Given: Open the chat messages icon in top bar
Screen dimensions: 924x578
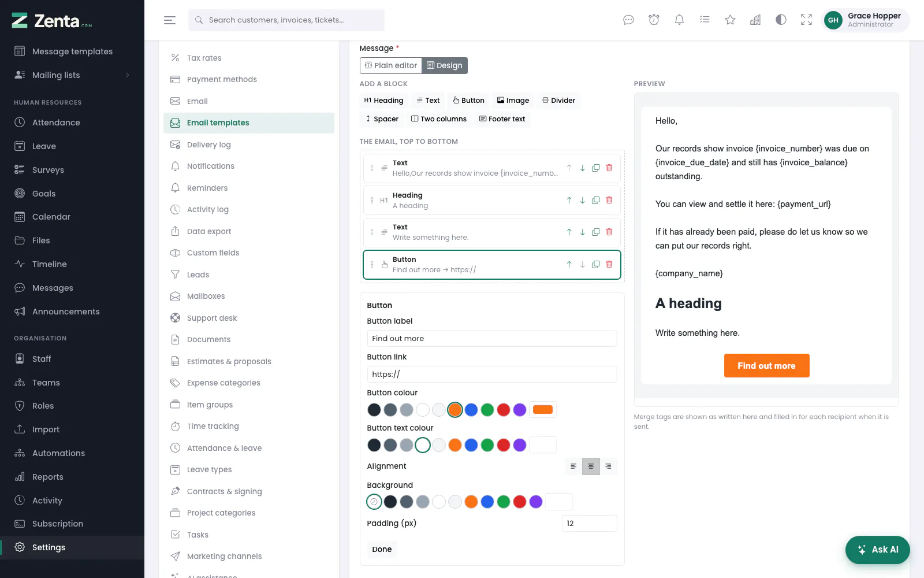Looking at the screenshot, I should (628, 20).
